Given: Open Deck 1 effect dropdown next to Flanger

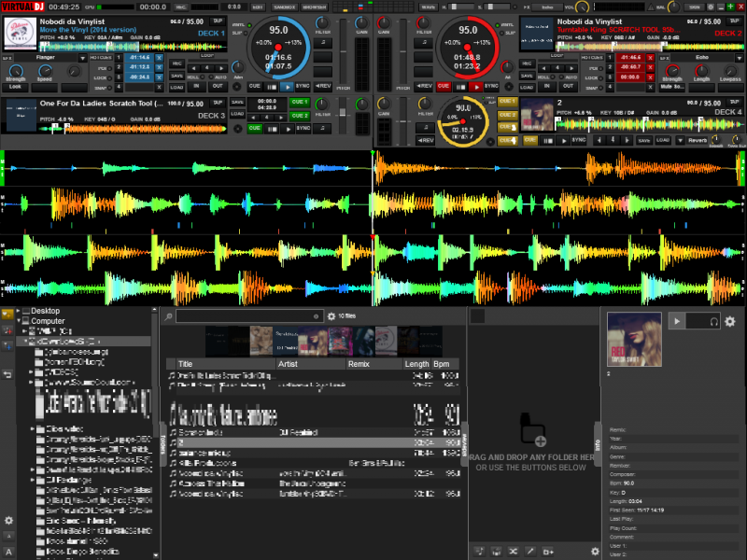Looking at the screenshot, I should 82,58.
